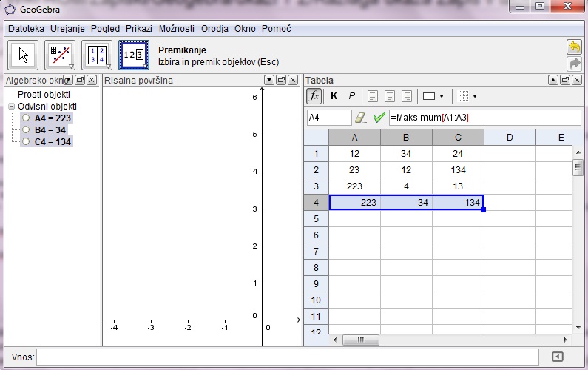The height and width of the screenshot is (370, 588).
Task: Open the cell background color dropdown
Action: click(433, 96)
